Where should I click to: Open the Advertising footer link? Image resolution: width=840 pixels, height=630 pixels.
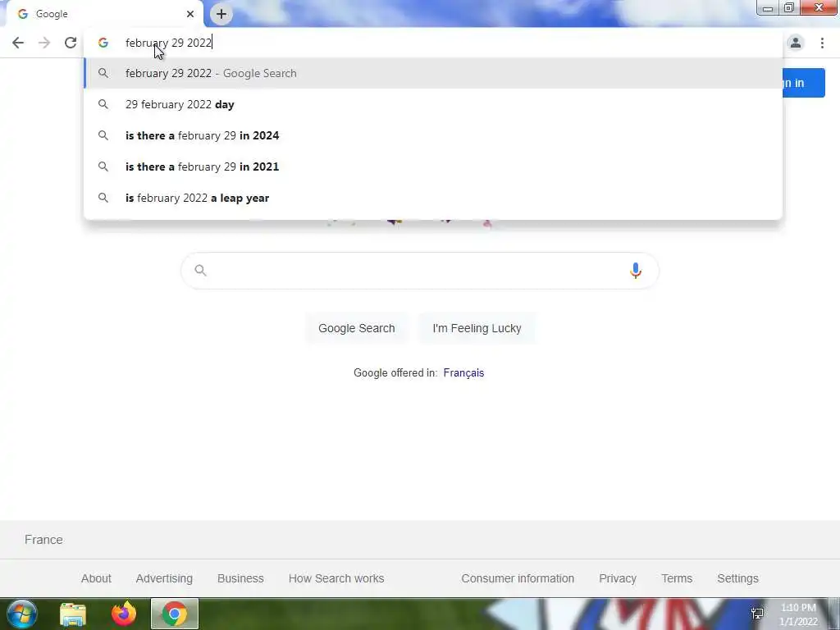click(164, 578)
